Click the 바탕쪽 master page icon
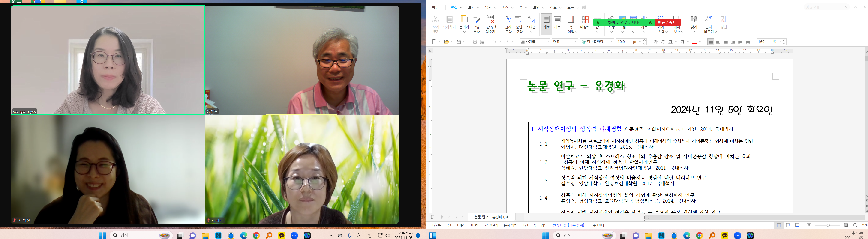The height and width of the screenshot is (239, 868). [x=585, y=19]
